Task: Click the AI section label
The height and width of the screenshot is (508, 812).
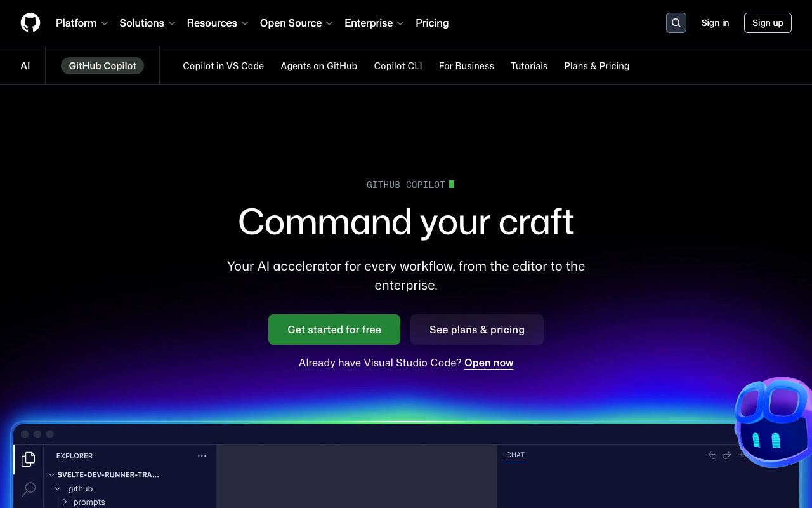Action: click(x=25, y=66)
